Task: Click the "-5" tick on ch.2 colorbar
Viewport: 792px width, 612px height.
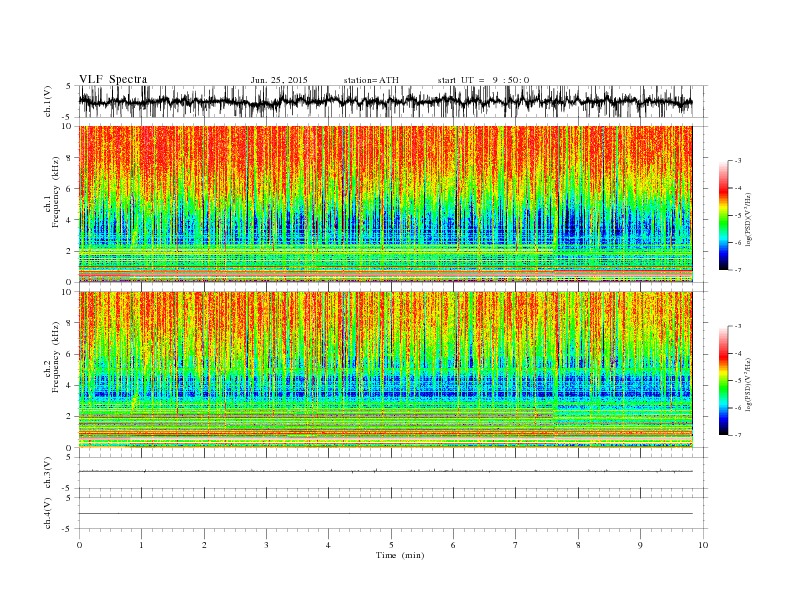Action: click(x=738, y=381)
